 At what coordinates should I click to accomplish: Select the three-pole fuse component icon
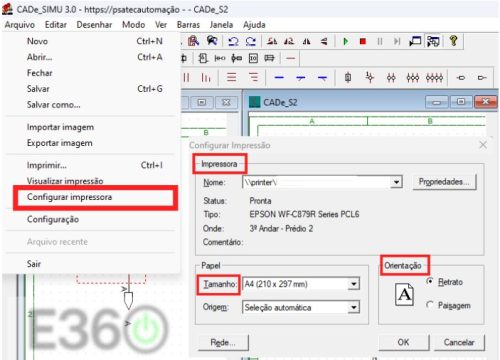pyautogui.click(x=412, y=78)
